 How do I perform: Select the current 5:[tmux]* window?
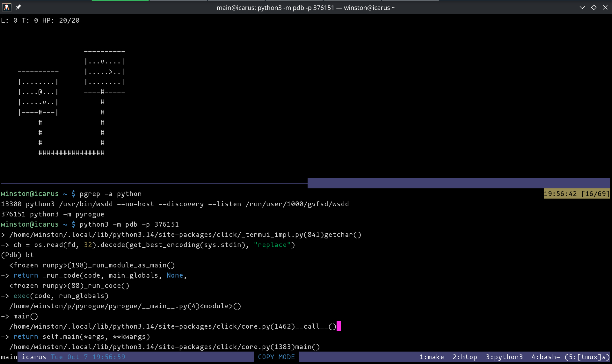[587, 357]
